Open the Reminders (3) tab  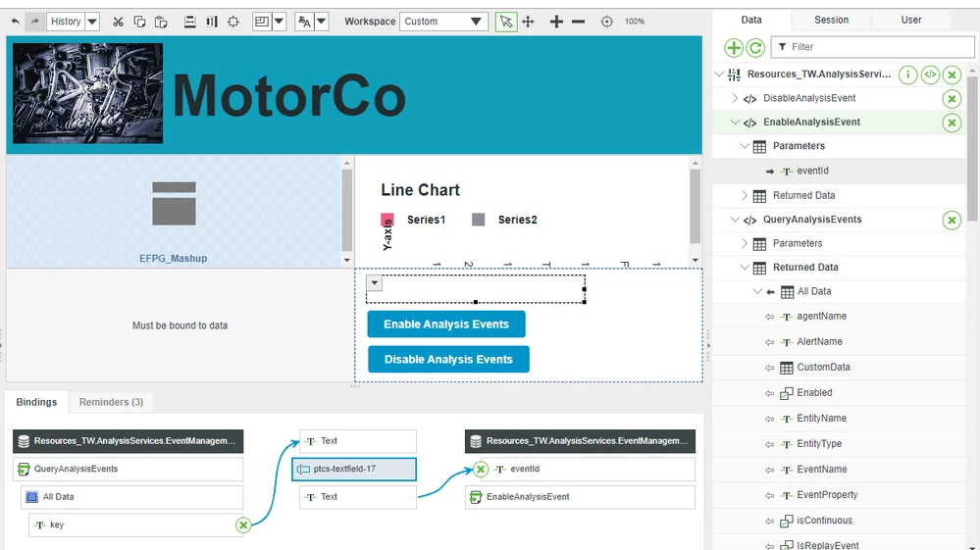point(111,402)
